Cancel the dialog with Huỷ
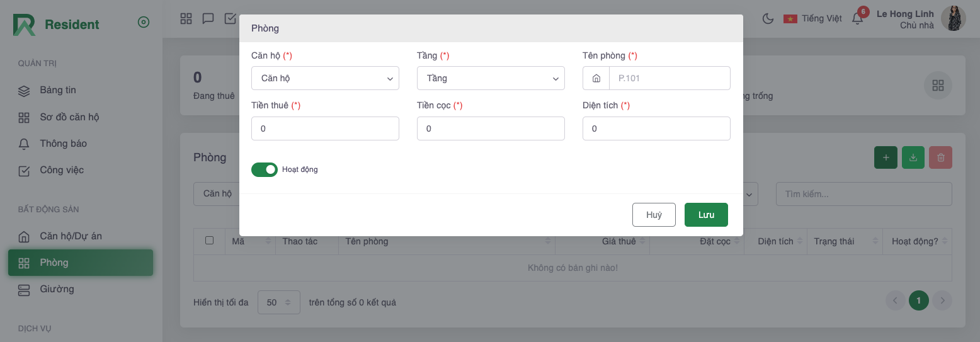The width and height of the screenshot is (980, 342). [654, 215]
